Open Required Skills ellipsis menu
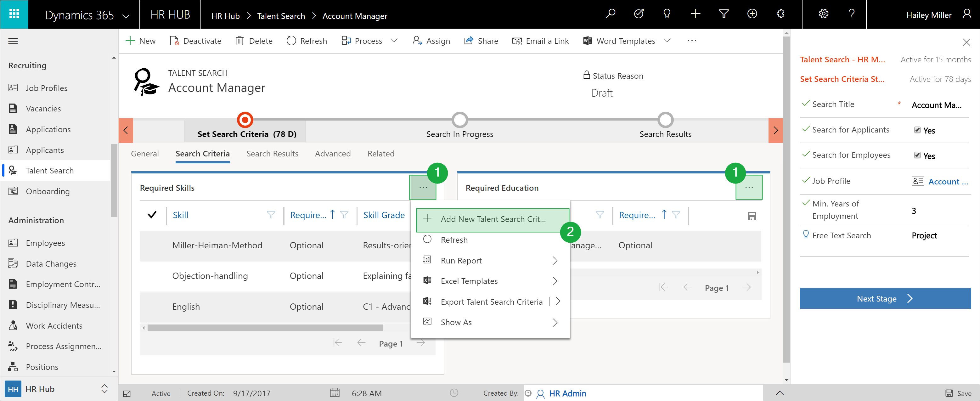980x401 pixels. pyautogui.click(x=423, y=188)
